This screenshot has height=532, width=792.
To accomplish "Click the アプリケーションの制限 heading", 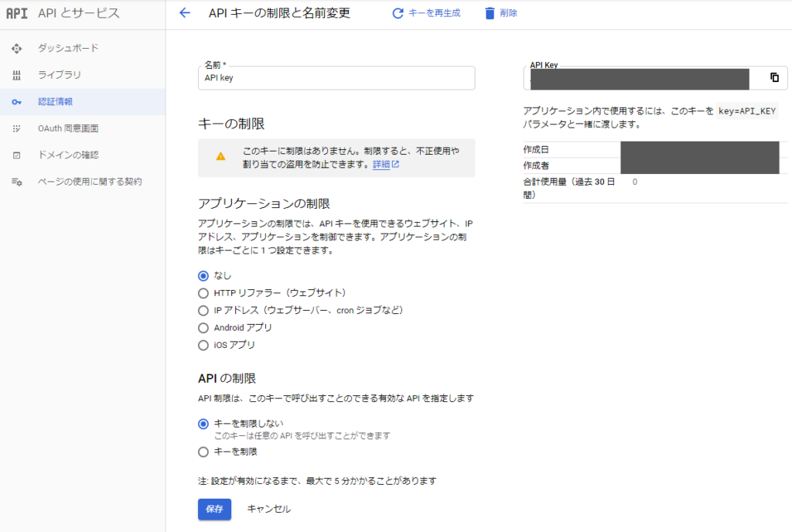I will (x=265, y=203).
